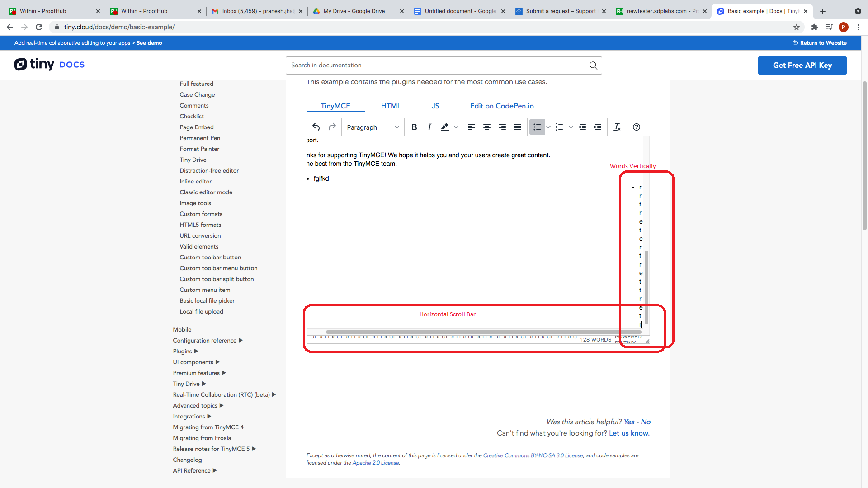
Task: Click the editor's vertical scroll bar
Action: point(646,287)
